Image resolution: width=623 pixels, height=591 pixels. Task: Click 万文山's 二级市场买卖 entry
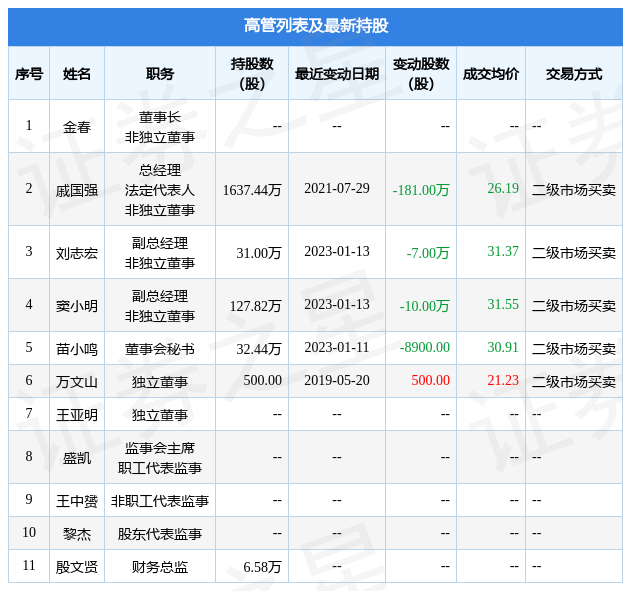[x=574, y=382]
